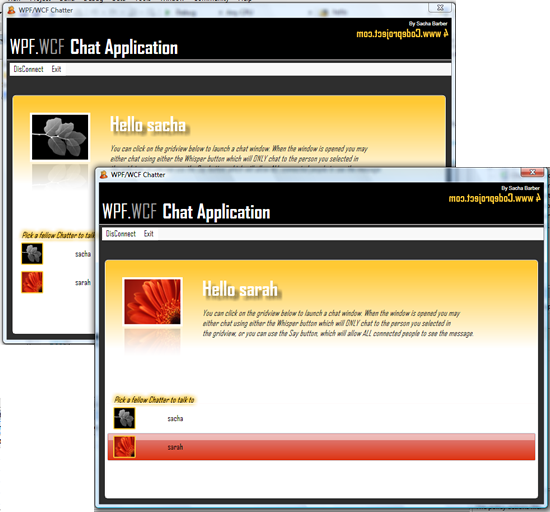The image size is (550, 512).
Task: Close the back WPF/WCF Chatter window
Action: pyautogui.click(x=440, y=7)
